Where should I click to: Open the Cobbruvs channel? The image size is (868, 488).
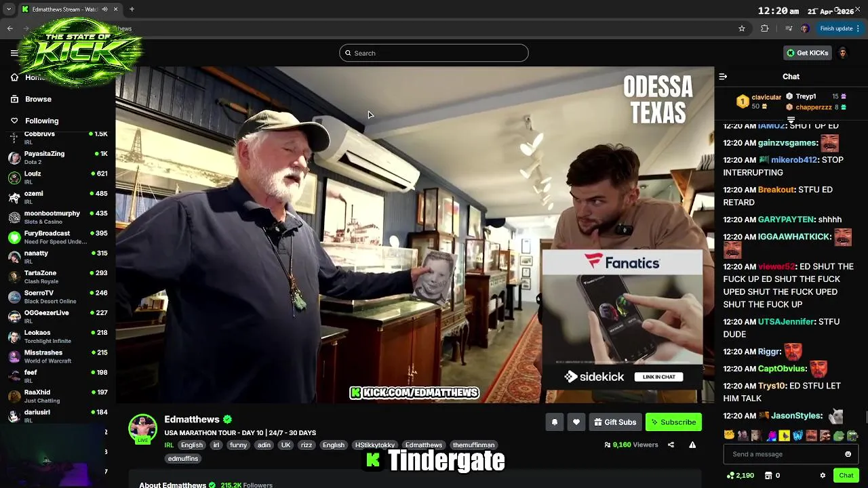point(58,138)
